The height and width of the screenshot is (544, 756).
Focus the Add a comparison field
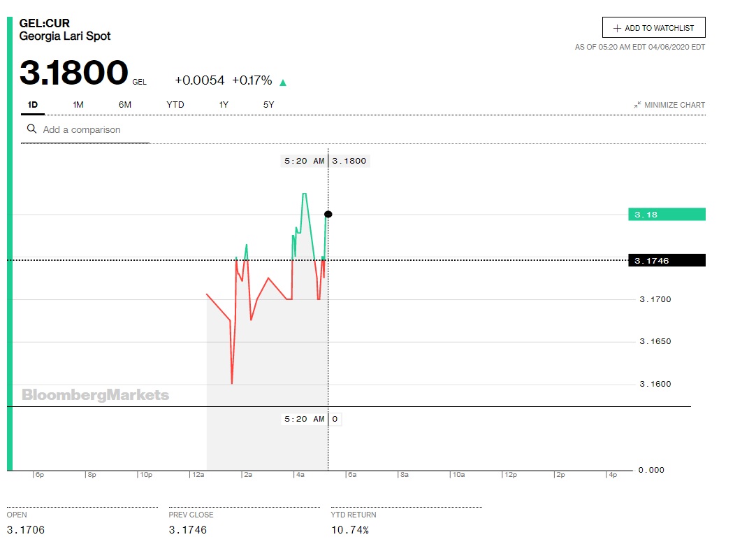click(85, 129)
